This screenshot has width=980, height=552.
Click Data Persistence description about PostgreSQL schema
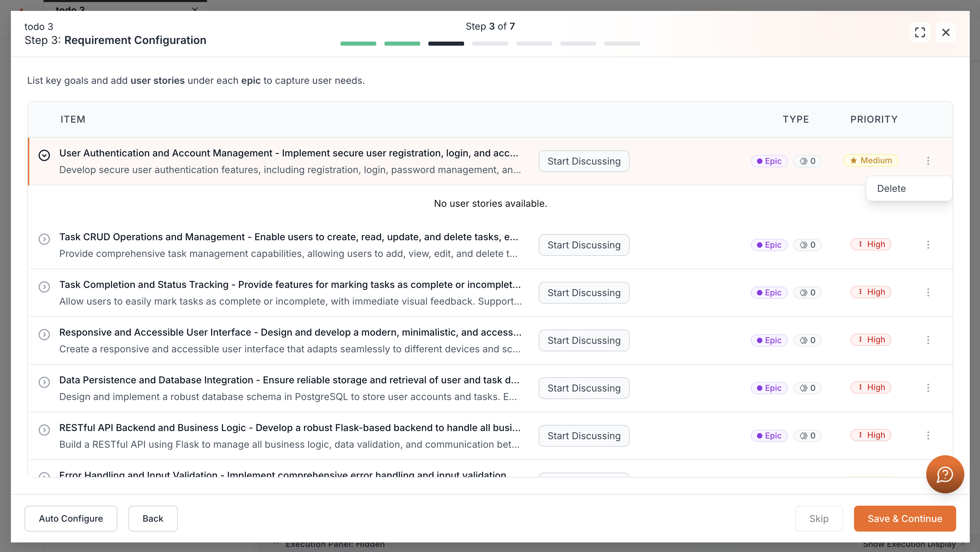[288, 397]
